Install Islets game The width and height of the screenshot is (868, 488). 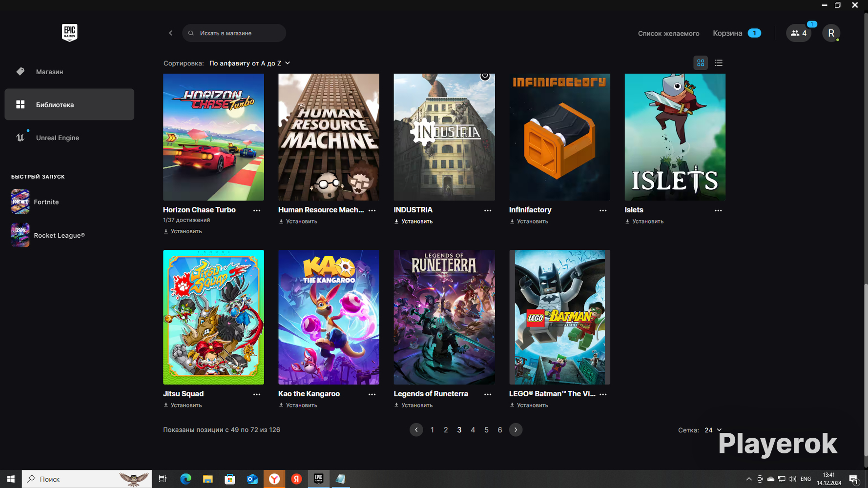(x=644, y=222)
